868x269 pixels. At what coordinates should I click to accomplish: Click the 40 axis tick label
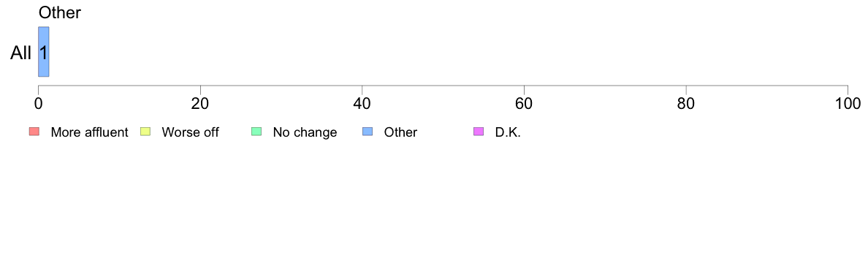[362, 103]
